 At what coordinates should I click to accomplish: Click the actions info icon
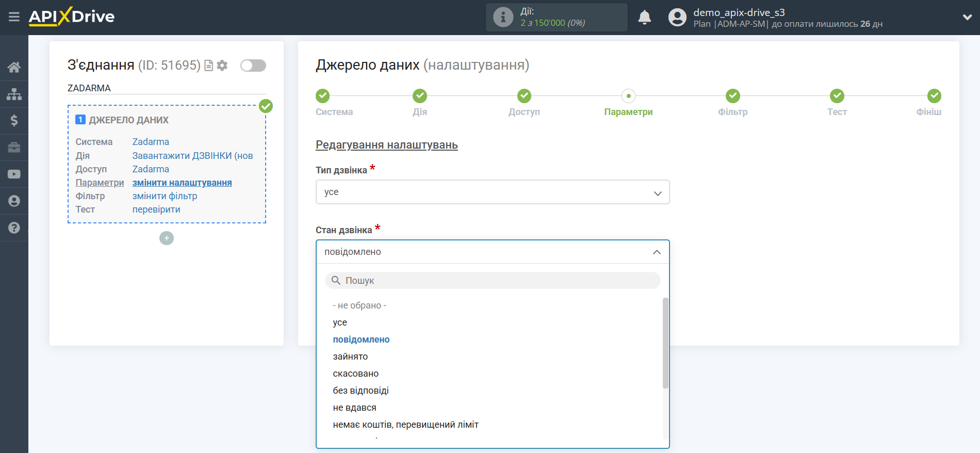(x=503, y=18)
